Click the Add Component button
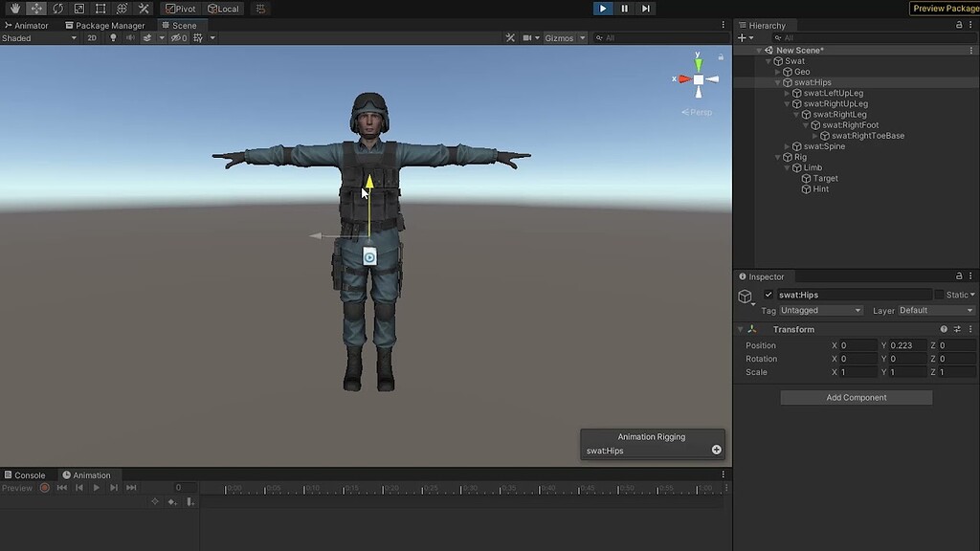The image size is (980, 551). (x=856, y=396)
